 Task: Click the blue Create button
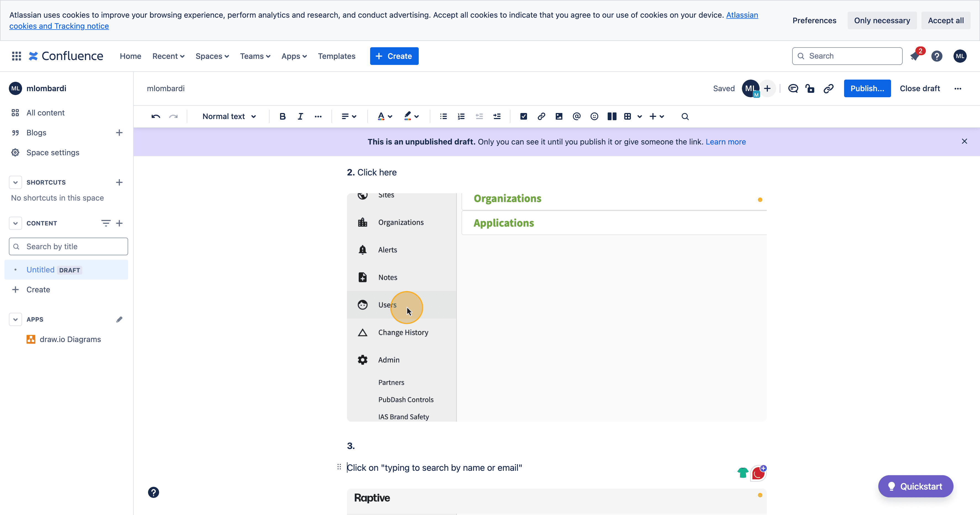point(394,56)
